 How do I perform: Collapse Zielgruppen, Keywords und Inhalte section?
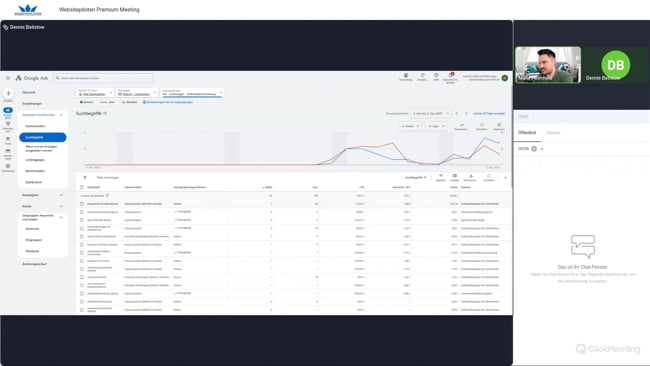61,217
